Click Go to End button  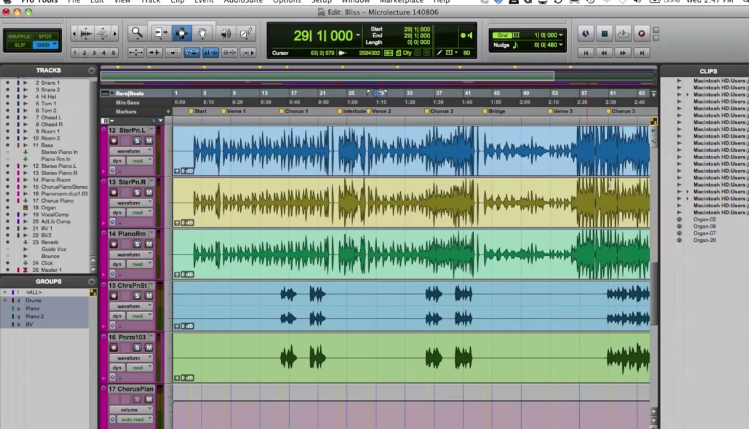642,53
